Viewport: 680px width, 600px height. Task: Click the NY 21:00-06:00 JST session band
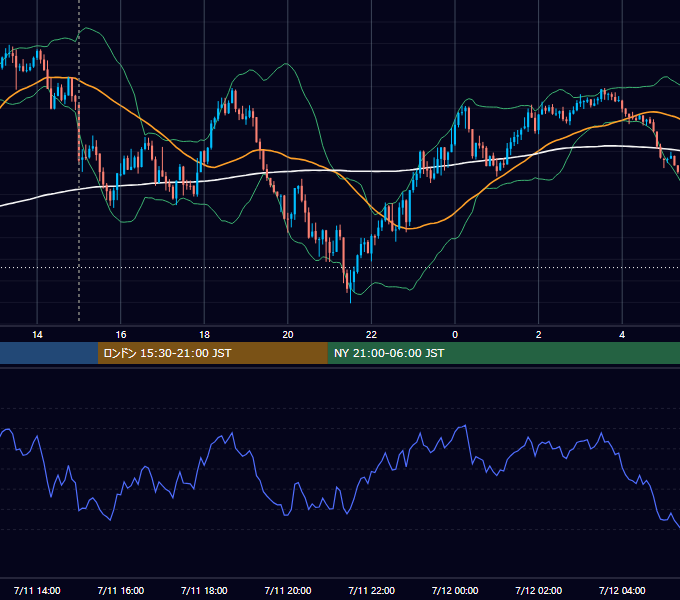pos(503,353)
